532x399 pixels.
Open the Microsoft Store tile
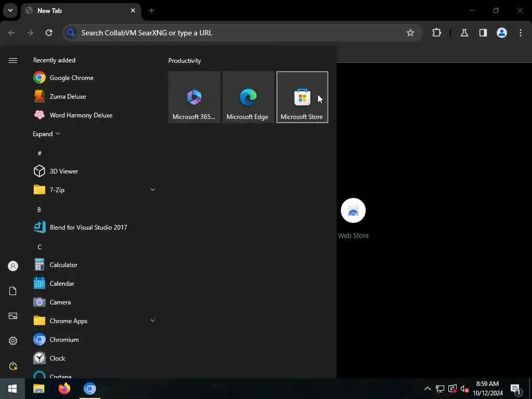pos(302,97)
